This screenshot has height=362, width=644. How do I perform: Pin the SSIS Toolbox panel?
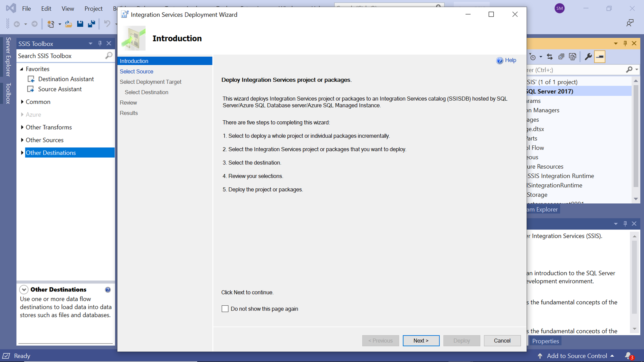(x=100, y=43)
